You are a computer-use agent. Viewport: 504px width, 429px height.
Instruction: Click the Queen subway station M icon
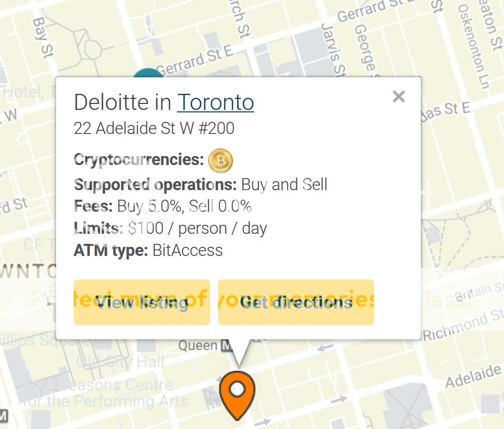pos(227,346)
